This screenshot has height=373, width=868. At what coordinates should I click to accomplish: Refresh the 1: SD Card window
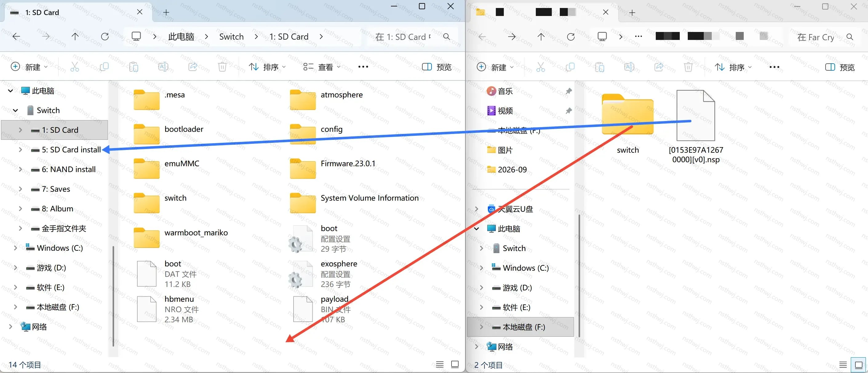pos(105,36)
